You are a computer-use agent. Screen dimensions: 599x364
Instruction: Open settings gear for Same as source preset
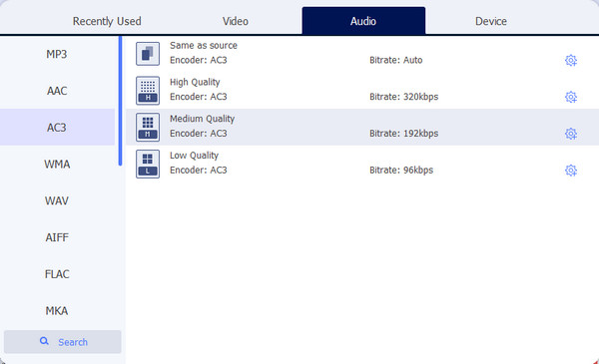pos(571,60)
